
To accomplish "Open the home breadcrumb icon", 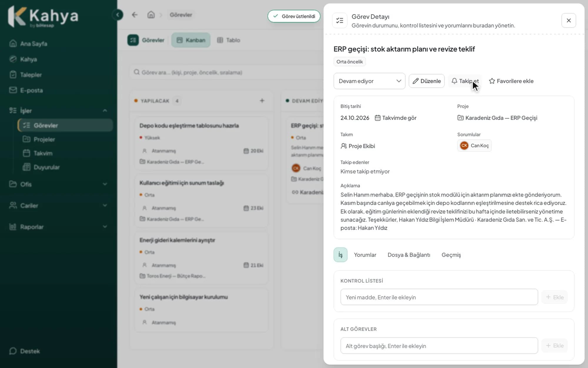I will pyautogui.click(x=151, y=15).
